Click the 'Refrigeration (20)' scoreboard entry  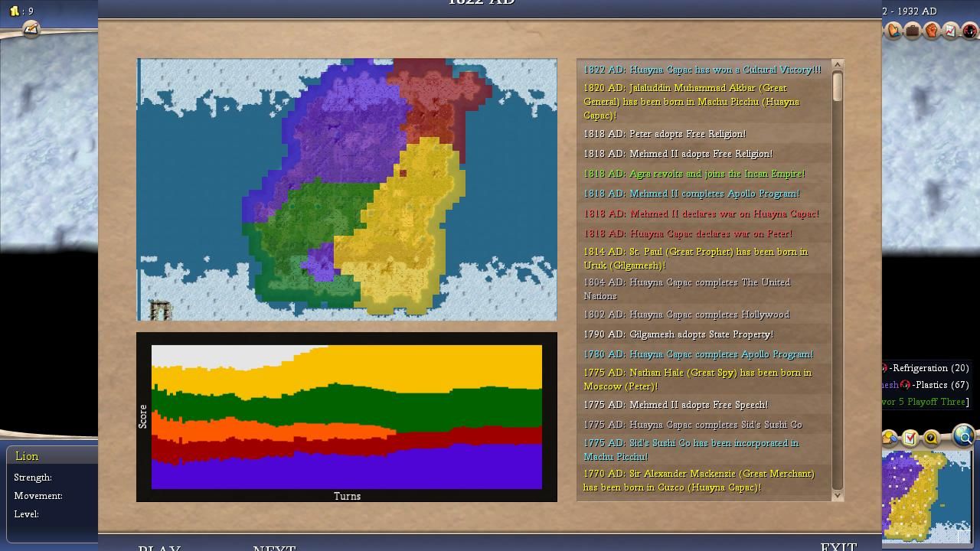(929, 368)
